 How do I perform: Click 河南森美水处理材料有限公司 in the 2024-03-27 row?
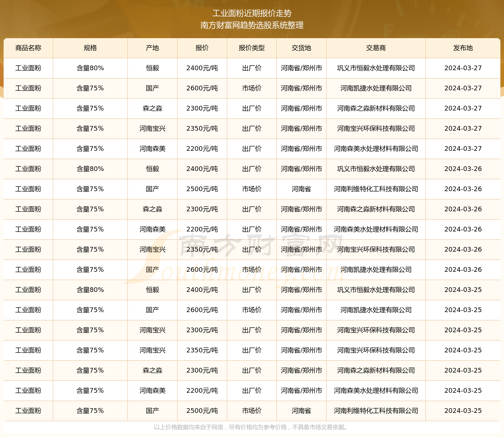[376, 149]
